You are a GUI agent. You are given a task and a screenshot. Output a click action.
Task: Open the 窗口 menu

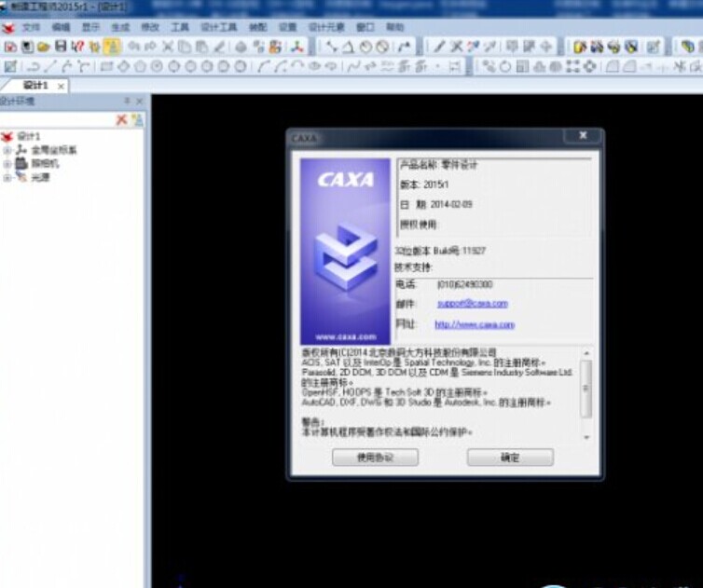365,27
